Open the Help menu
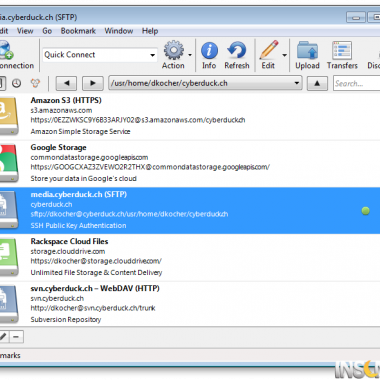Image resolution: width=380 pixels, height=380 pixels. [x=150, y=31]
